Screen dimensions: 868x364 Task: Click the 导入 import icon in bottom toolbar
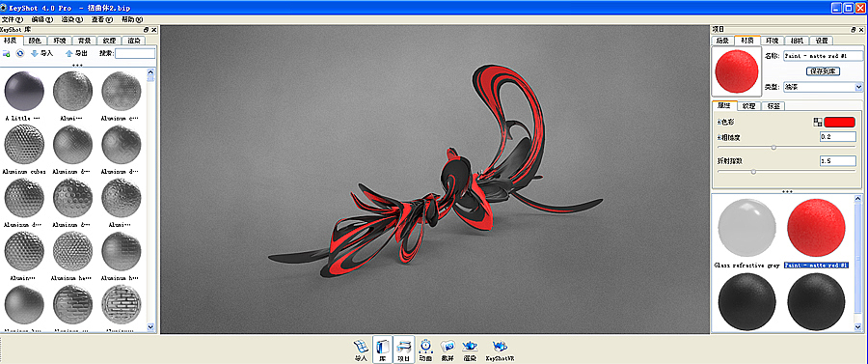coord(361,350)
